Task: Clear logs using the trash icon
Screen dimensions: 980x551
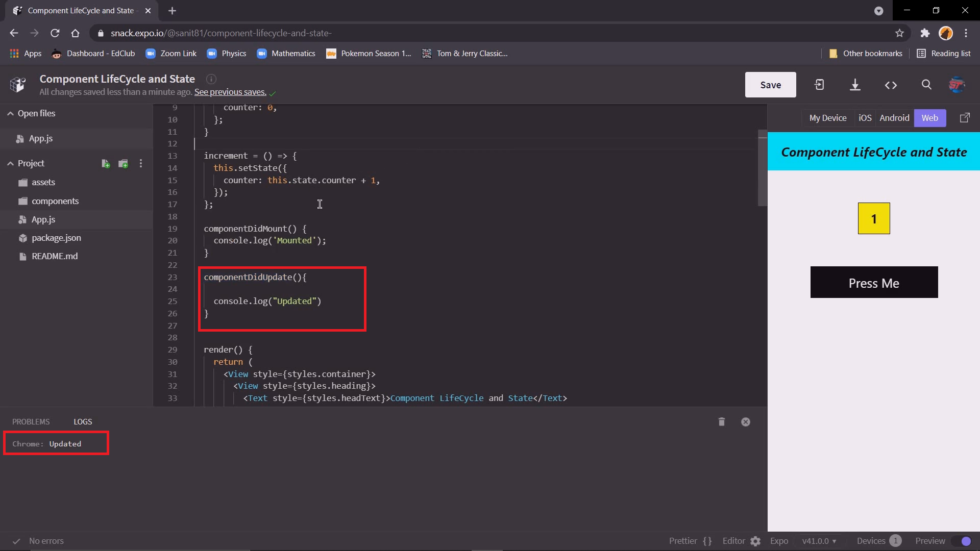Action: pyautogui.click(x=721, y=421)
